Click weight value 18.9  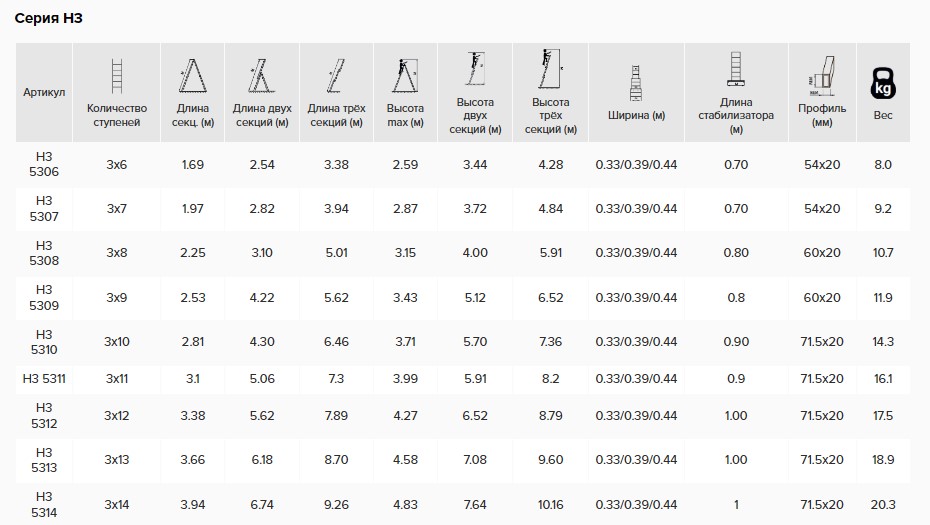[x=883, y=460]
